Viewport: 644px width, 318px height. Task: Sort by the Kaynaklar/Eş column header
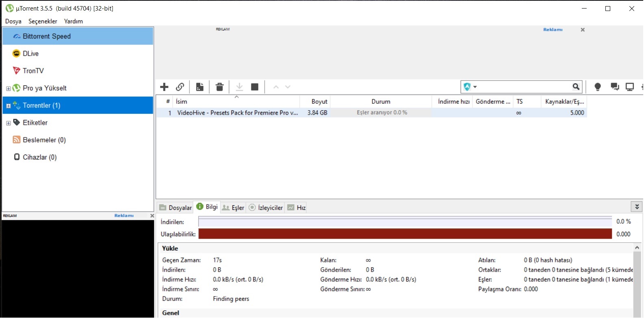(x=564, y=101)
